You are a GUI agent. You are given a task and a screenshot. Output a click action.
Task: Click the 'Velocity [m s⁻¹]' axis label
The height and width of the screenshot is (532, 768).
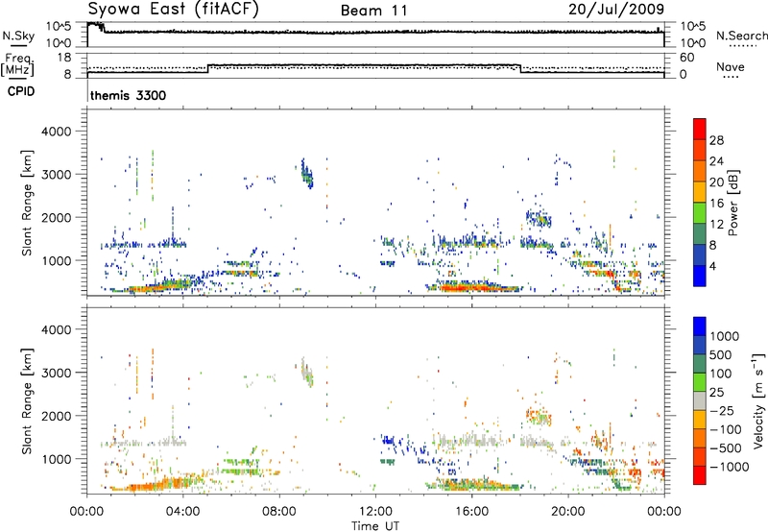pyautogui.click(x=758, y=400)
